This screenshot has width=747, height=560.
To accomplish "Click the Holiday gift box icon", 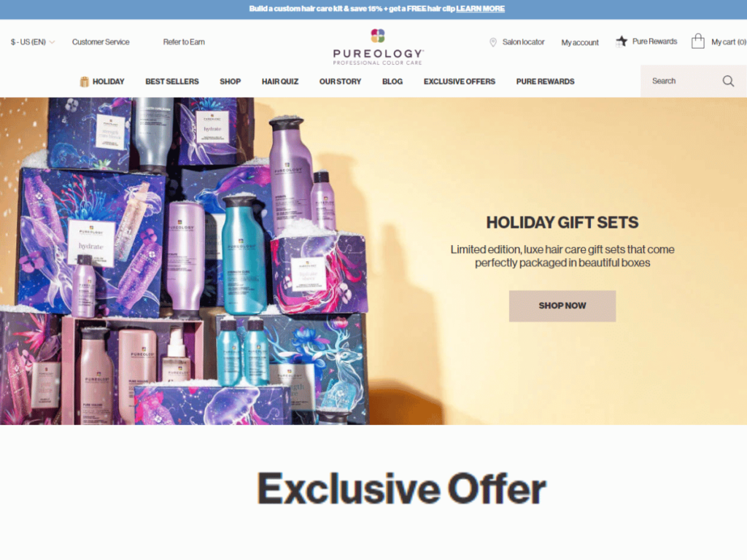I will [85, 82].
